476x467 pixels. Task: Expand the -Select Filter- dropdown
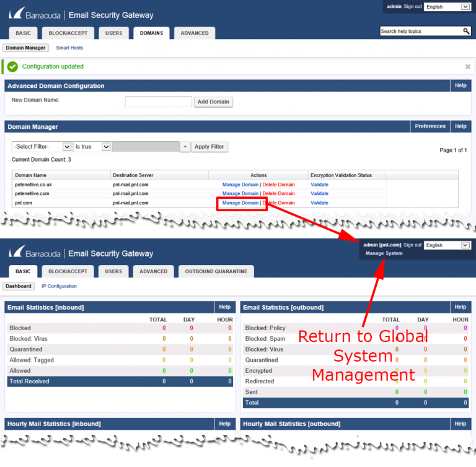pyautogui.click(x=42, y=147)
